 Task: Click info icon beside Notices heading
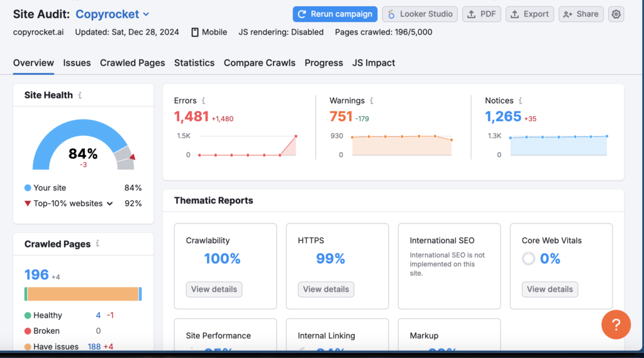click(x=520, y=100)
